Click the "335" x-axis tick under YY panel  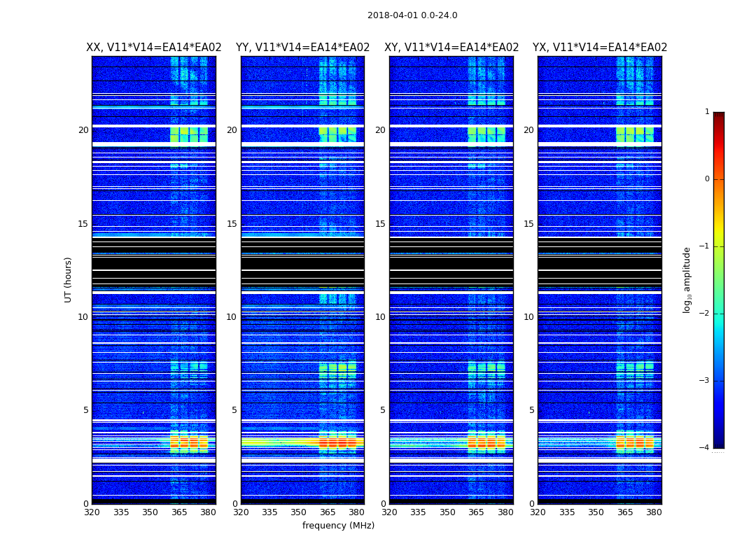269,512
